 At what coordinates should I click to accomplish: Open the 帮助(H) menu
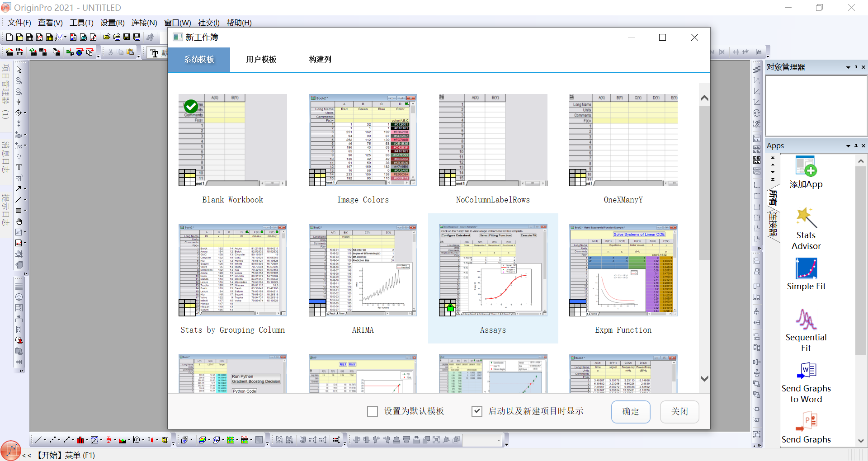coord(239,23)
